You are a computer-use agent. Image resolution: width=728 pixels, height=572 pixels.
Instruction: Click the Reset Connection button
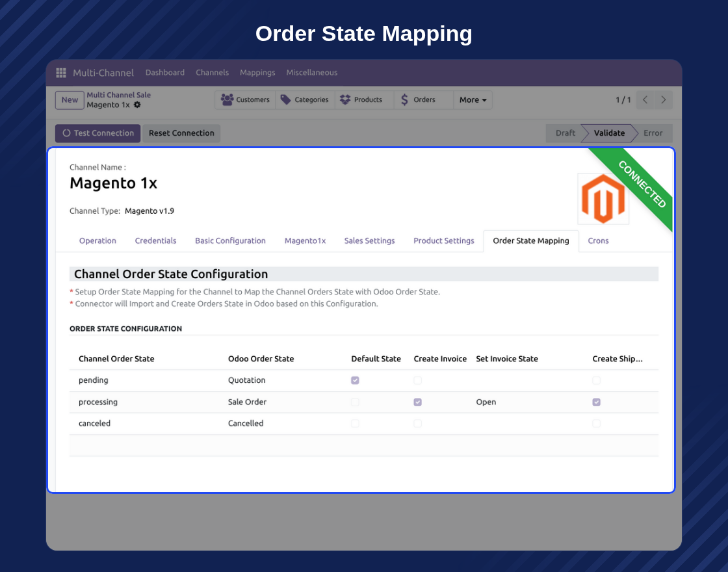181,133
